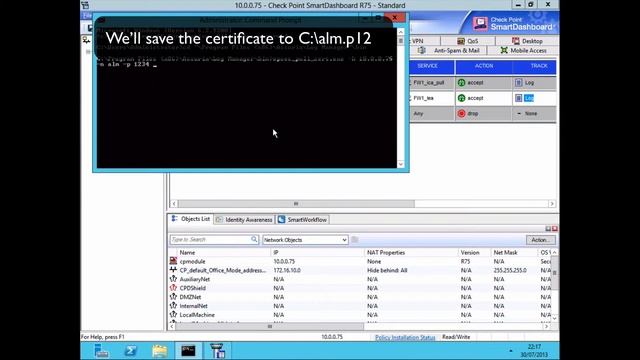640x360 pixels.
Task: Click the disabled icon beside Network Objects dropdown
Action: (x=355, y=240)
